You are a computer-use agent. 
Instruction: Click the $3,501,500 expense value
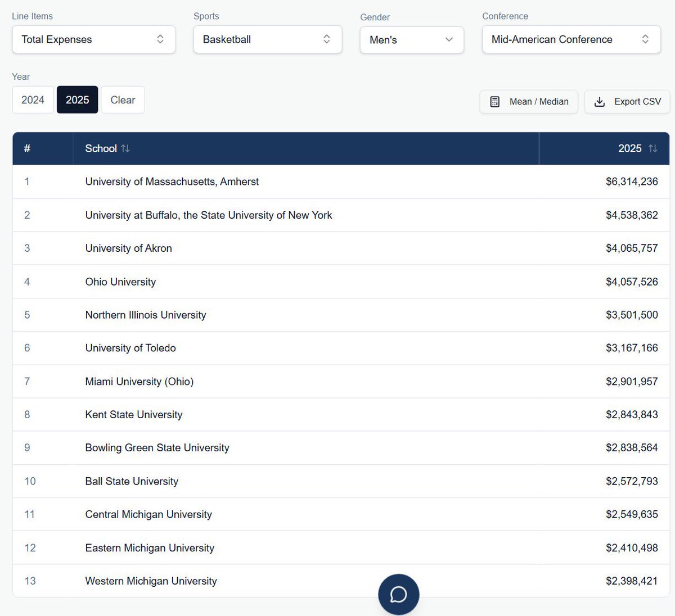click(632, 315)
